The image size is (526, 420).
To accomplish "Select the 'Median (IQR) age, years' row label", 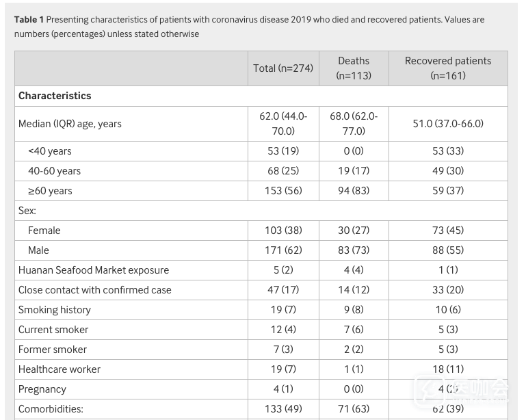I will coord(70,124).
